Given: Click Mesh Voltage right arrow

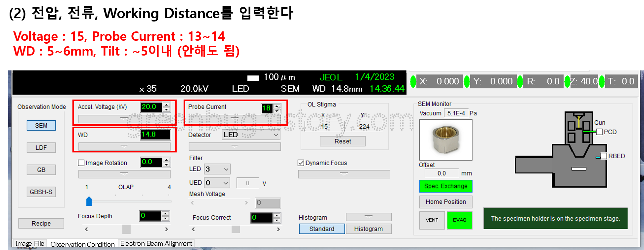Looking at the screenshot, I should (x=246, y=203).
